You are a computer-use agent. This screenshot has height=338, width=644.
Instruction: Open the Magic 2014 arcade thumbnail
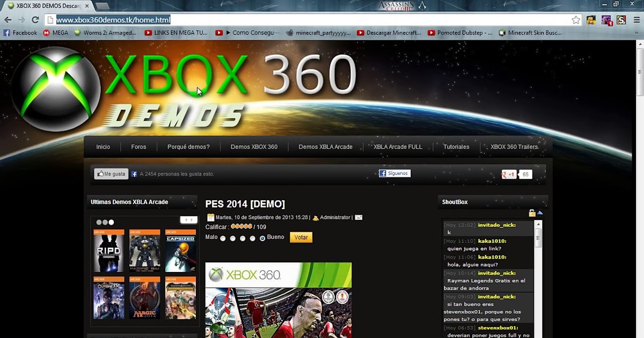(144, 298)
